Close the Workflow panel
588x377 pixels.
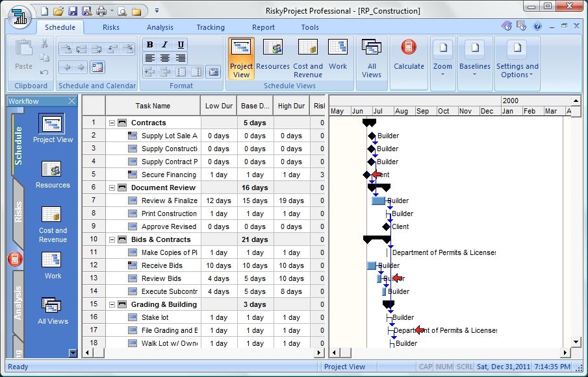coord(71,101)
